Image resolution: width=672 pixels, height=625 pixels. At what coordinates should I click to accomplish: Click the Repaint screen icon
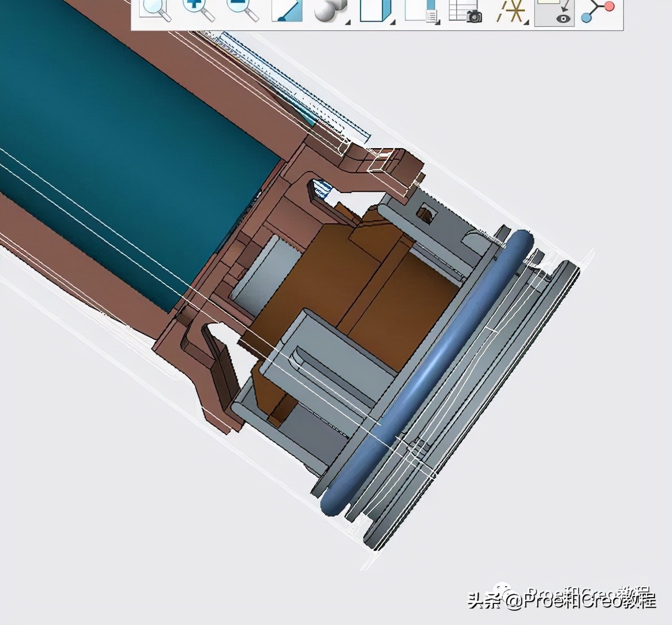[287, 11]
